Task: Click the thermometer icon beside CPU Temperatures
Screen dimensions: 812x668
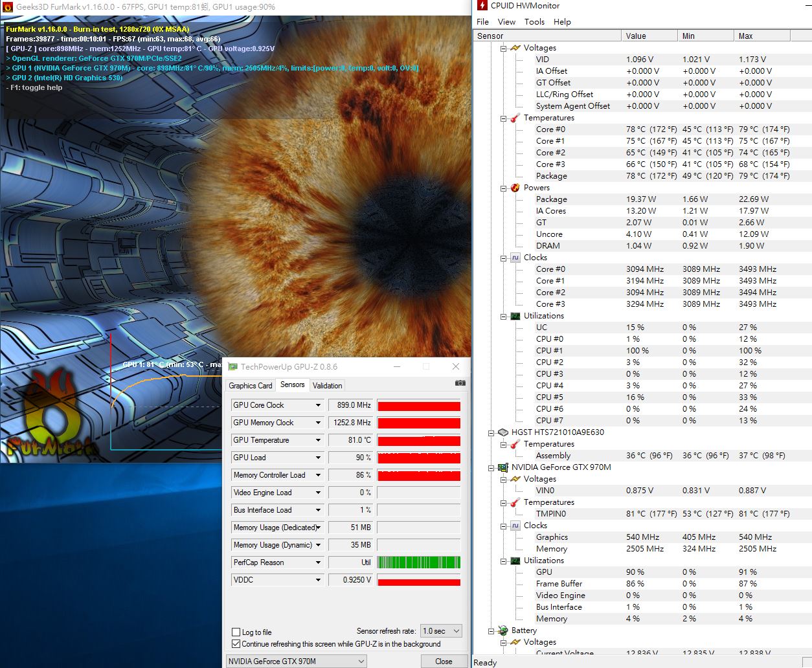Action: pos(515,118)
